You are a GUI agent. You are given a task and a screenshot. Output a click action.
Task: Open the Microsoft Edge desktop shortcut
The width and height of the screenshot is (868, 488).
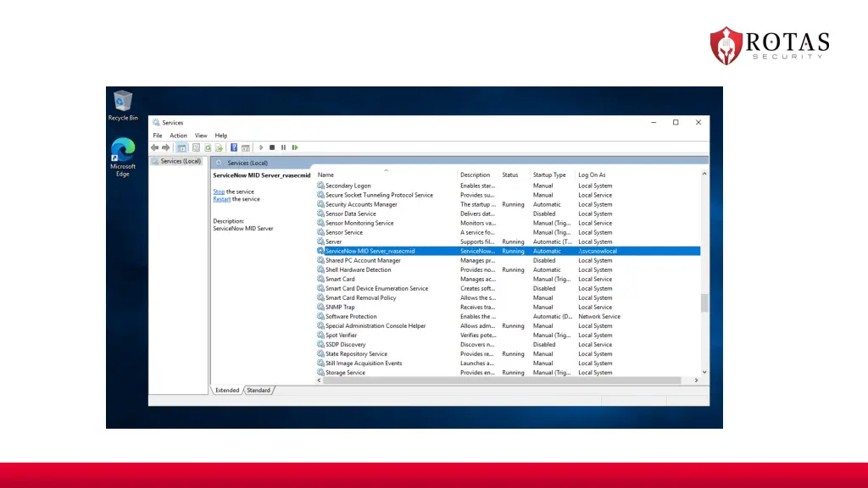tap(123, 157)
